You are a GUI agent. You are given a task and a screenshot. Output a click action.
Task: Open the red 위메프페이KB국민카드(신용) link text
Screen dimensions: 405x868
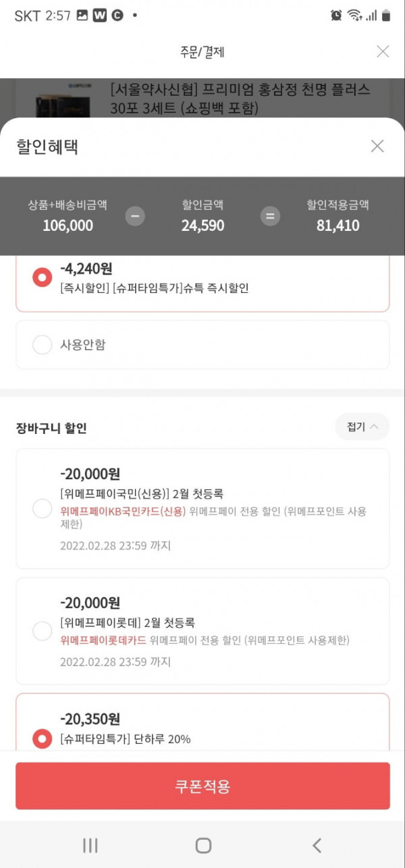[x=123, y=511]
